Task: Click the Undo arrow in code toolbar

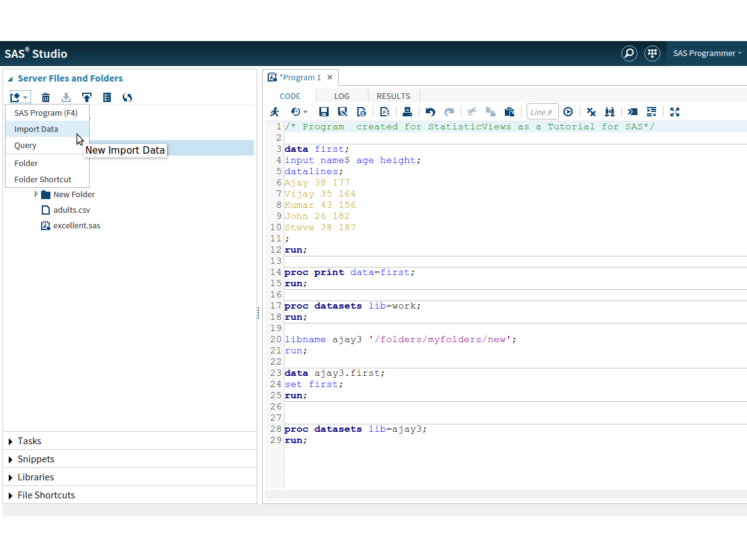Action: click(430, 112)
